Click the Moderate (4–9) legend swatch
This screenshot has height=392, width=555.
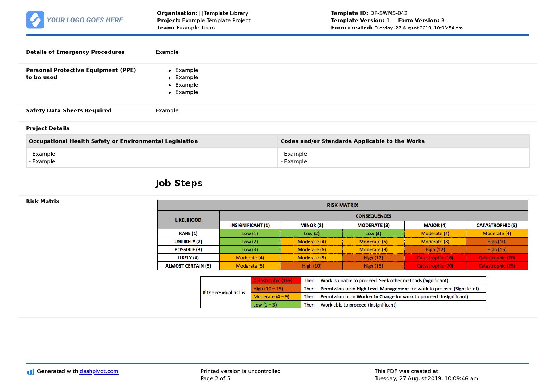(276, 297)
